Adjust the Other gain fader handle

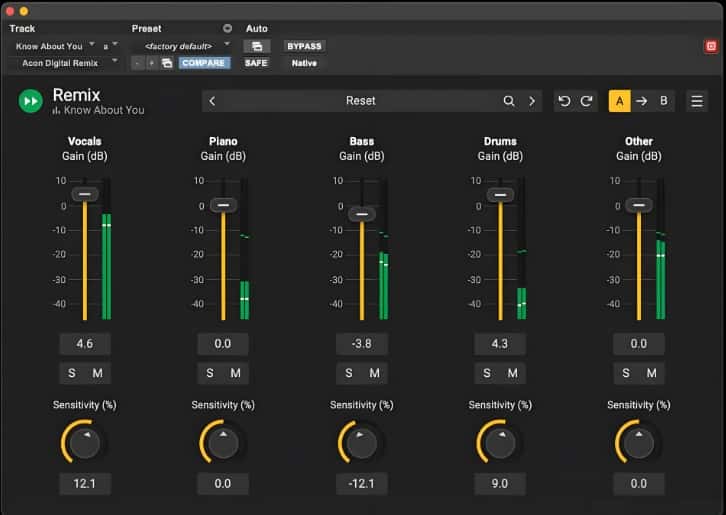pyautogui.click(x=639, y=205)
